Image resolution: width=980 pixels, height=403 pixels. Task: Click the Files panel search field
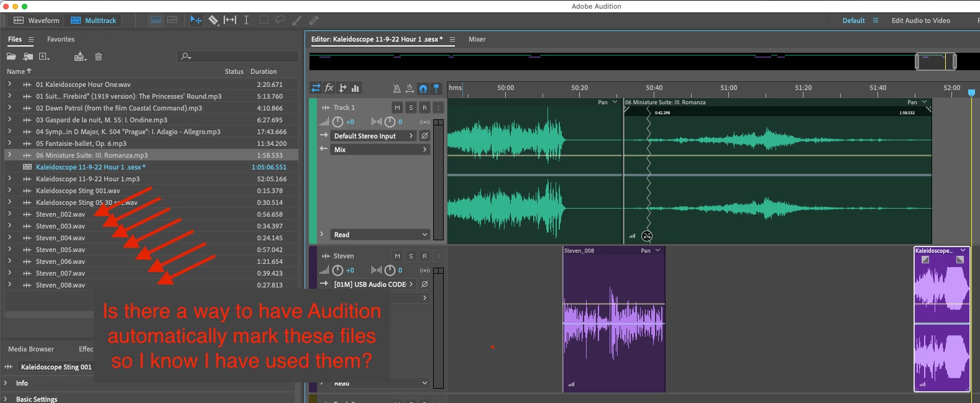coord(238,57)
